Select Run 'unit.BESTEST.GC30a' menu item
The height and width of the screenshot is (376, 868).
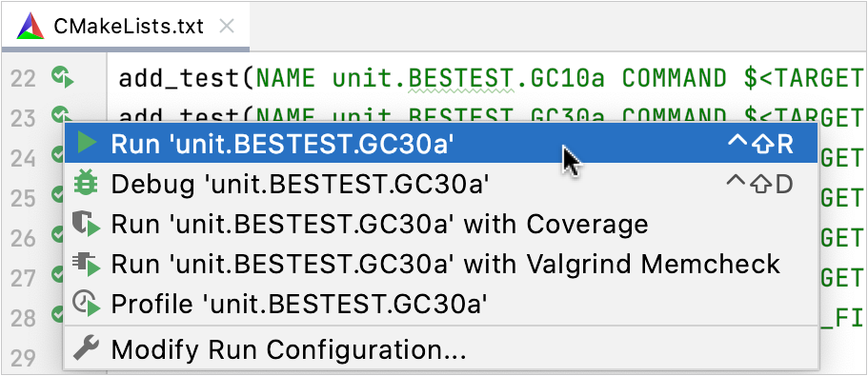coord(441,143)
